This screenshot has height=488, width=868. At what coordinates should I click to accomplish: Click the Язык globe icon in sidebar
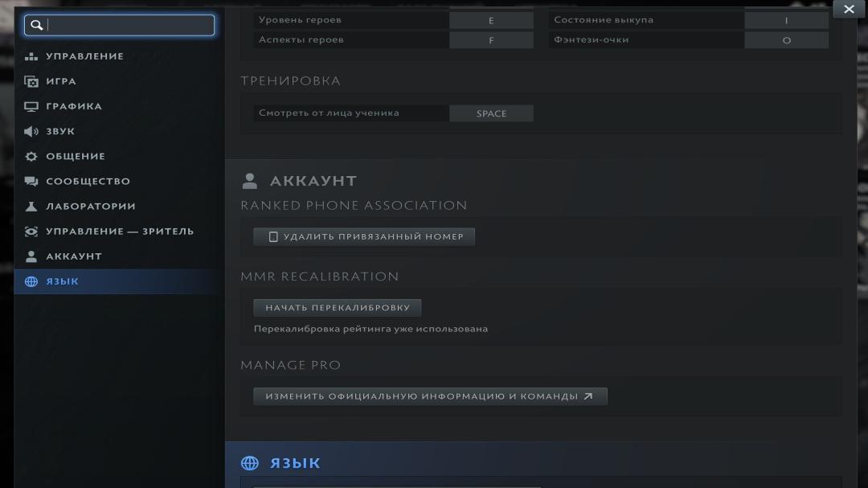click(31, 281)
